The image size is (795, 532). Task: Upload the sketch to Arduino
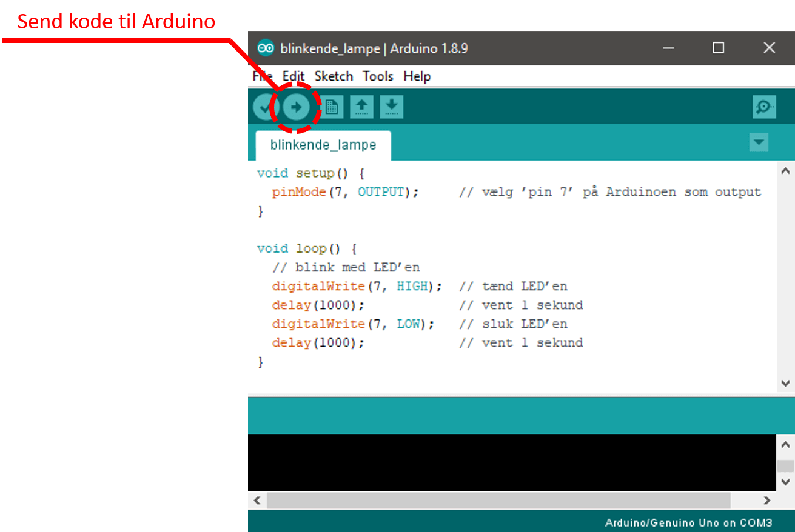(x=296, y=108)
